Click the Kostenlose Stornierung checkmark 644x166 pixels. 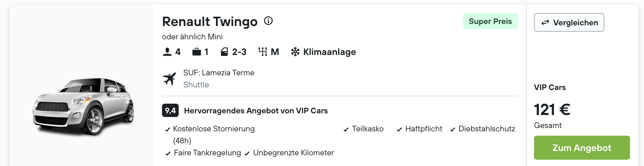[168, 129]
